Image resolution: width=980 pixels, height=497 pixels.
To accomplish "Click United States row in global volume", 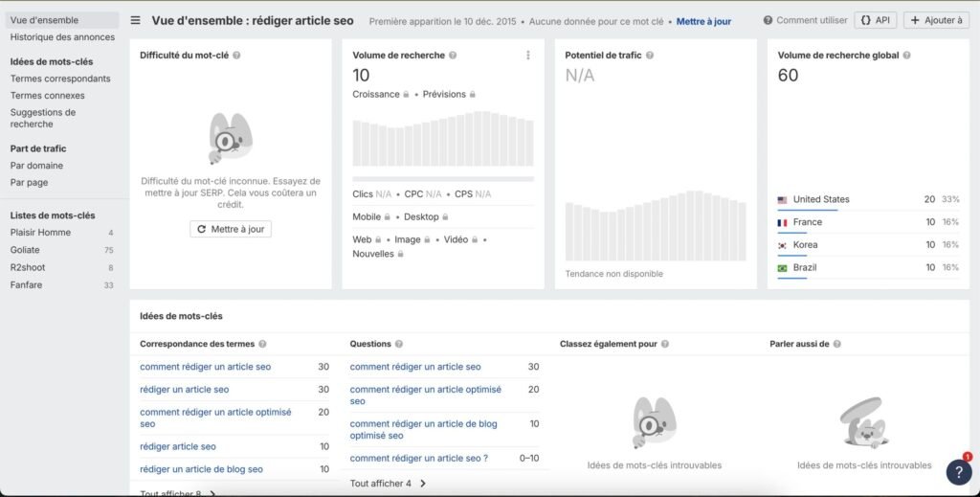I will [821, 199].
